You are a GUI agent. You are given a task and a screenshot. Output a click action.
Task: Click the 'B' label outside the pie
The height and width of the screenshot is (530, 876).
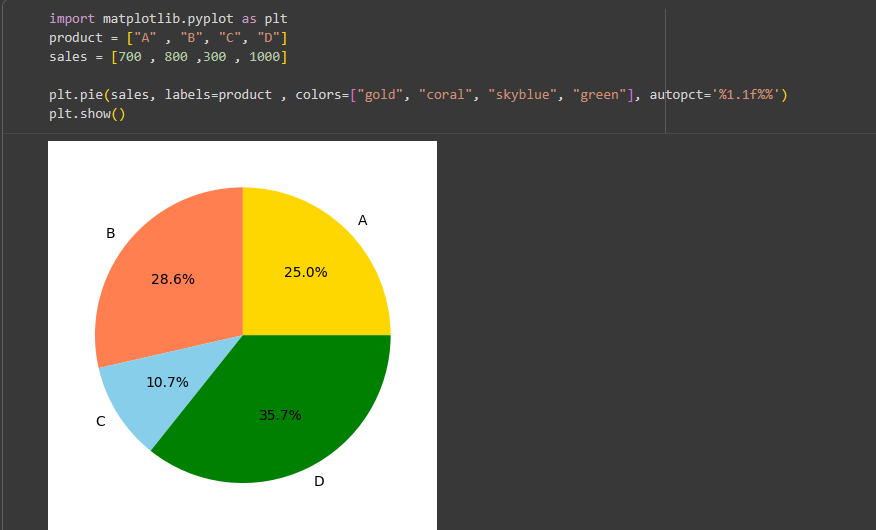(111, 233)
